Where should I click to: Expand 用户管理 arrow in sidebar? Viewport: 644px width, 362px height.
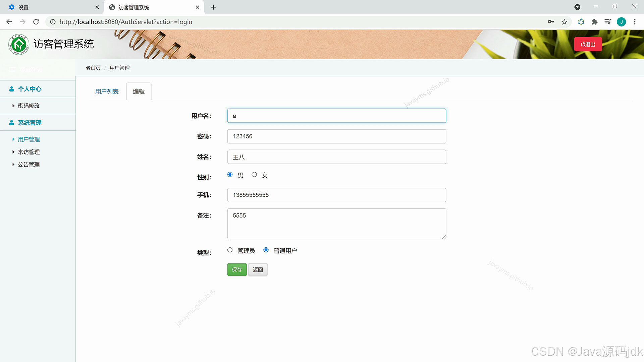(x=13, y=139)
